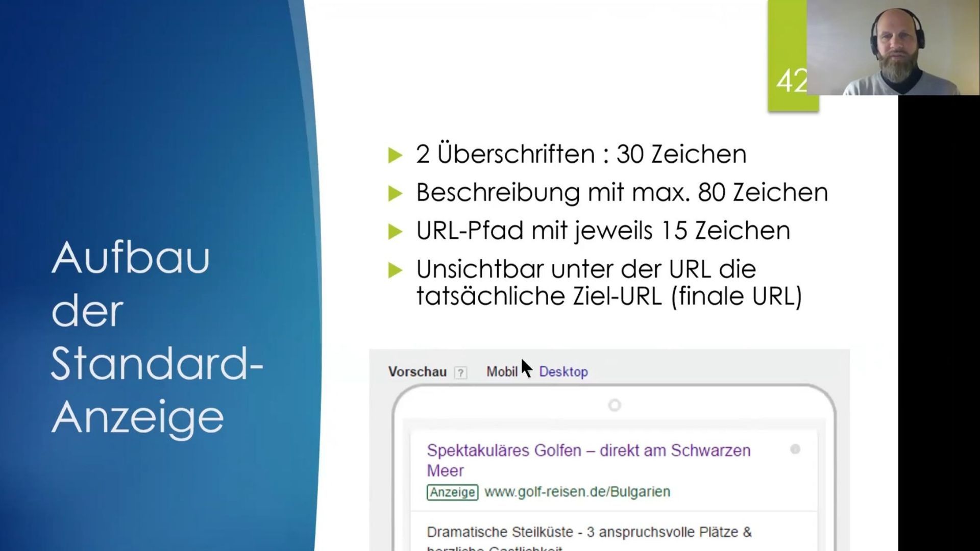Image resolution: width=980 pixels, height=551 pixels.
Task: Click the 'Vorschau' label
Action: click(x=417, y=372)
